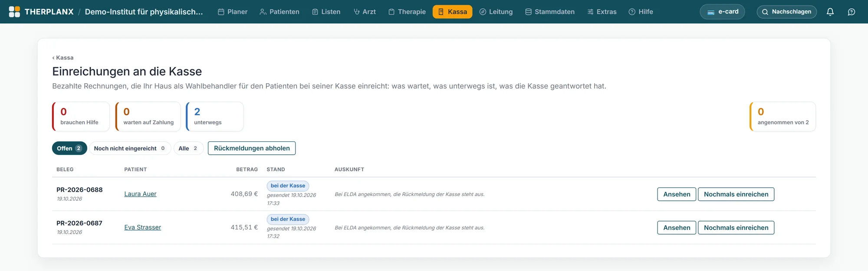Click the 'Rückmeldungen abholen' button
This screenshot has height=271, width=868.
(252, 148)
